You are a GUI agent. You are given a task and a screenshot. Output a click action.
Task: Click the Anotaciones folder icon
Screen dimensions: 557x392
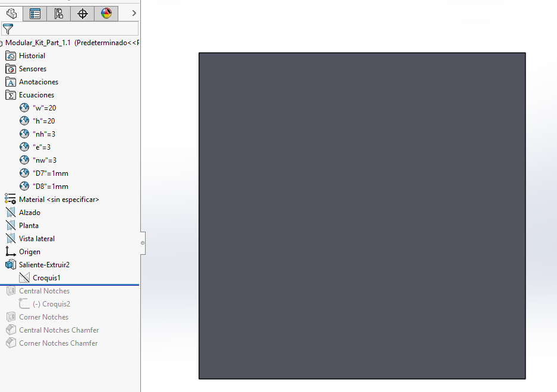11,82
